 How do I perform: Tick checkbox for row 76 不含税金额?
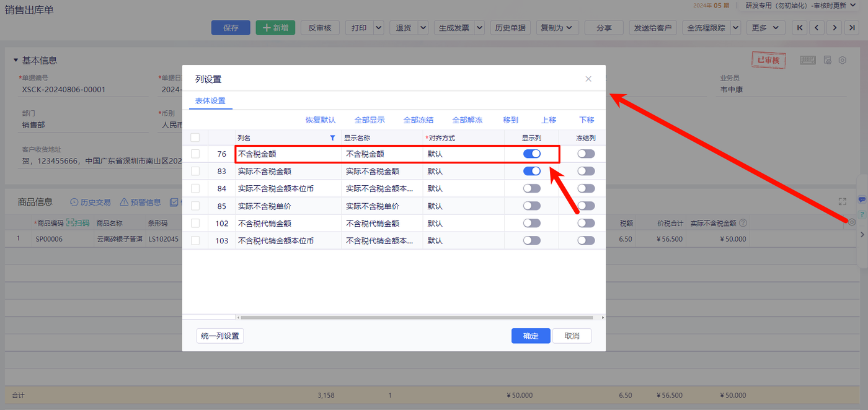pyautogui.click(x=195, y=154)
